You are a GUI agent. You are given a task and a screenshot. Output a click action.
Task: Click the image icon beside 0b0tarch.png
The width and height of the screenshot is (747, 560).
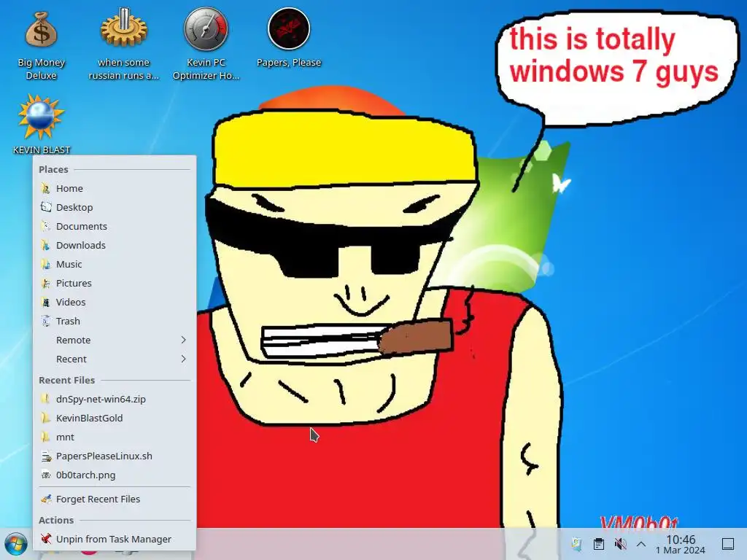point(46,475)
